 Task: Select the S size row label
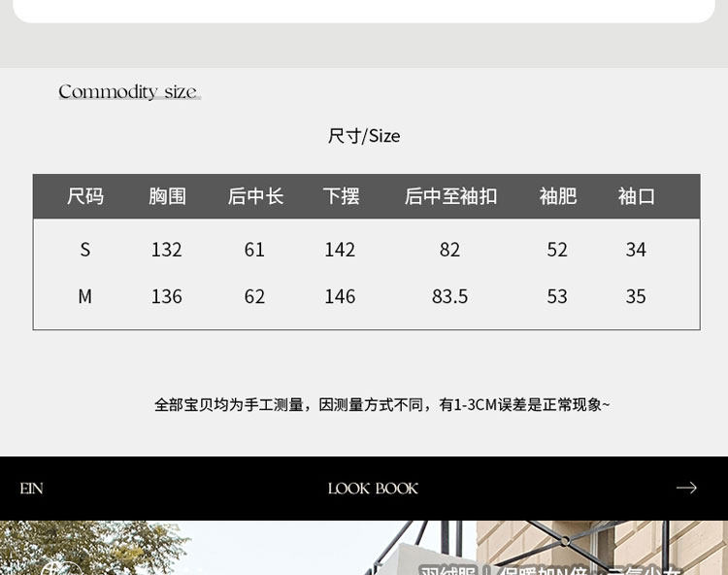(x=85, y=250)
